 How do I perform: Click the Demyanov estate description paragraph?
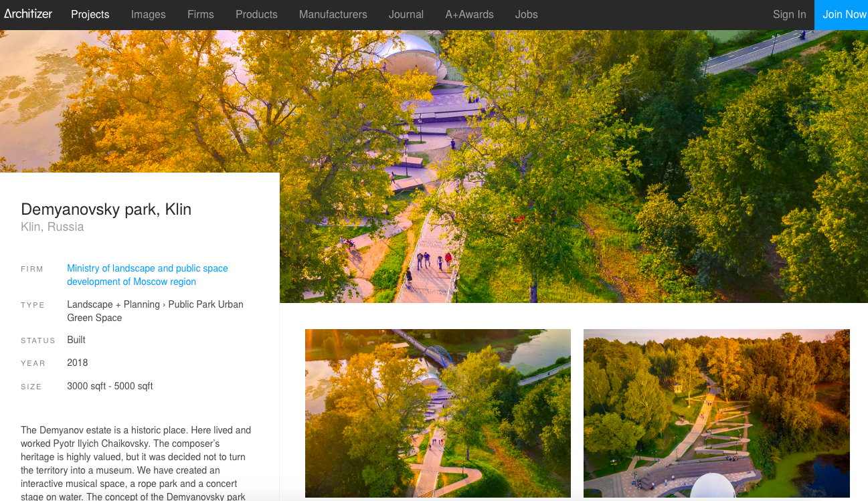point(137,464)
